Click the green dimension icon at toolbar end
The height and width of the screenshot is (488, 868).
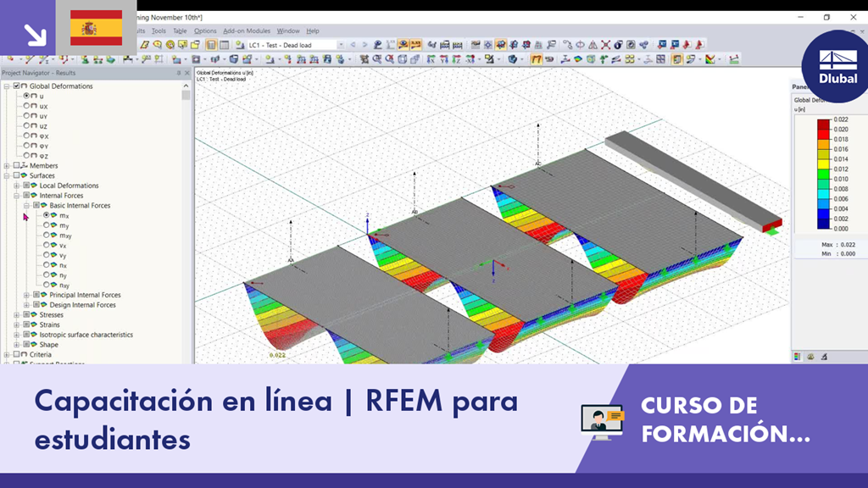pyautogui.click(x=735, y=59)
